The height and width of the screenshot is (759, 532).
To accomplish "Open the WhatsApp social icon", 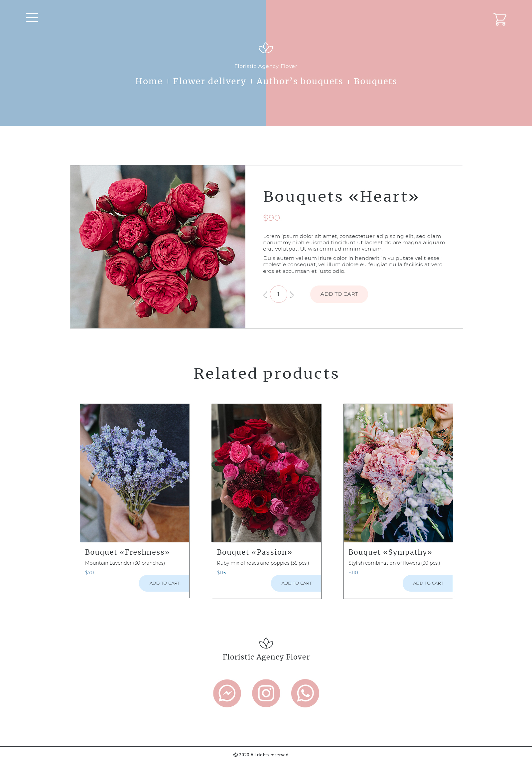I will pos(305,693).
